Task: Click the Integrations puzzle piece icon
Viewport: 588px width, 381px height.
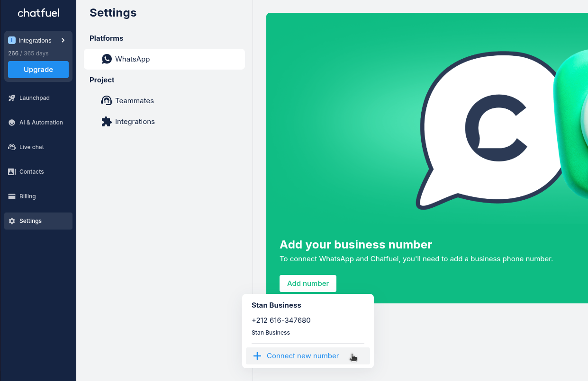Action: pyautogui.click(x=107, y=122)
